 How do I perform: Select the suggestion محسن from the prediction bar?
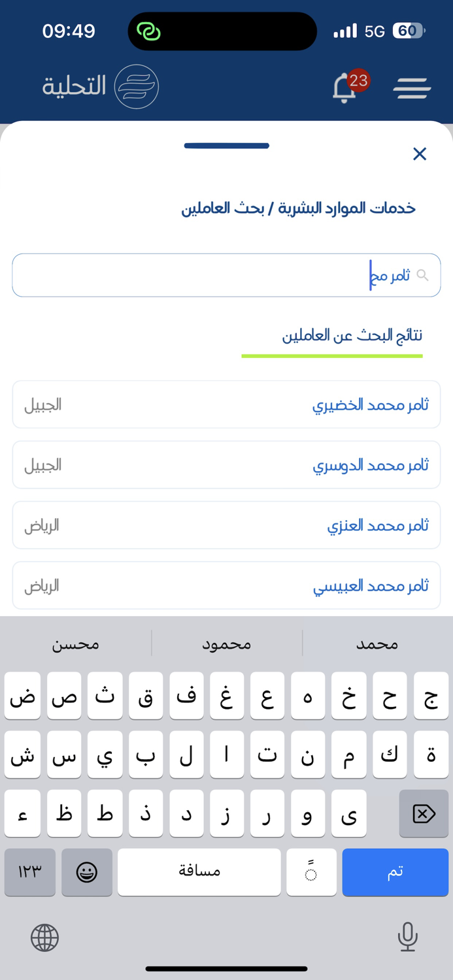(x=75, y=644)
